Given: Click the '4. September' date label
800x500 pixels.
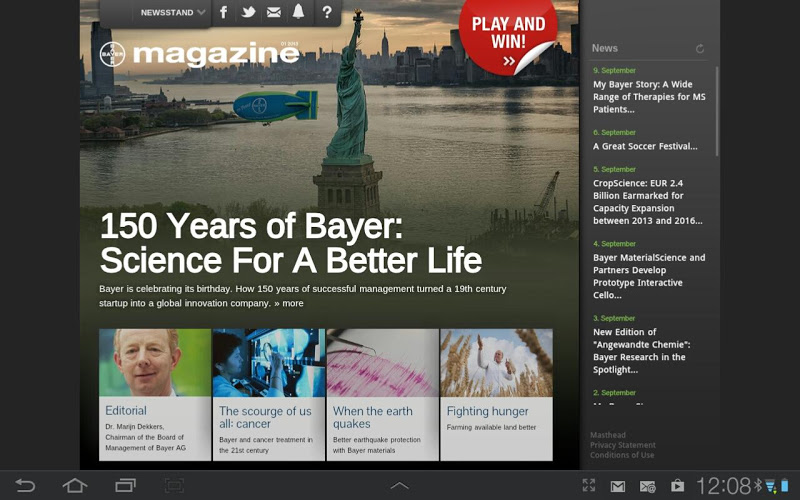Looking at the screenshot, I should click(x=614, y=243).
